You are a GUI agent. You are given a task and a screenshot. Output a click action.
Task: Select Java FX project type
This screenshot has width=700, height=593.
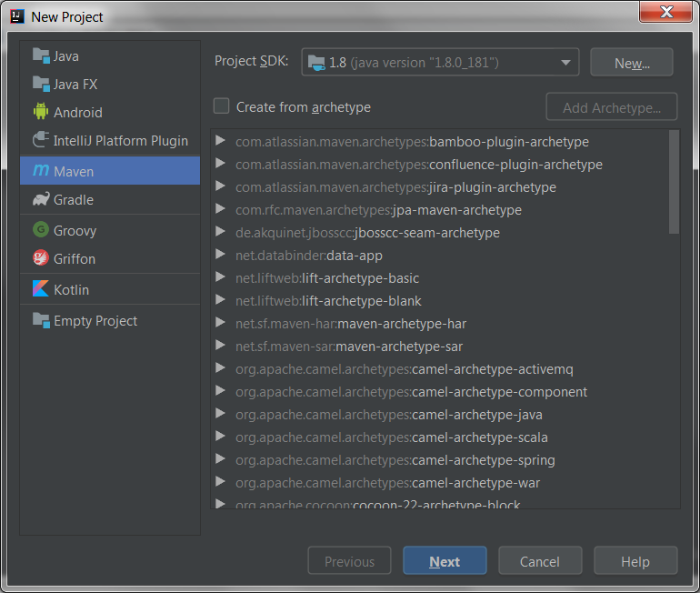(110, 85)
